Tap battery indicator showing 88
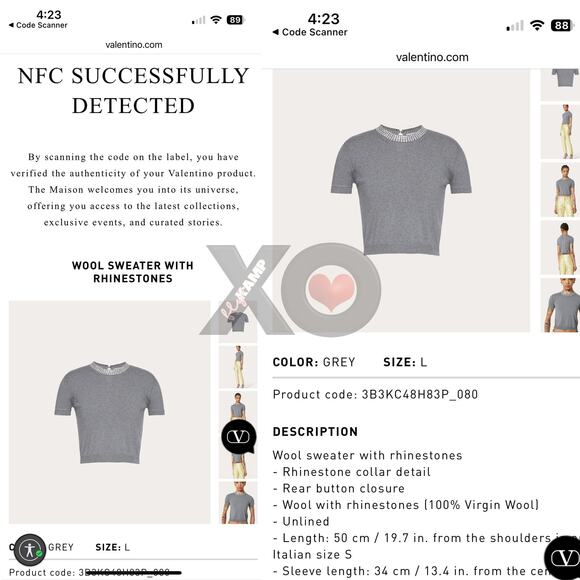The height and width of the screenshot is (580, 580). (563, 25)
